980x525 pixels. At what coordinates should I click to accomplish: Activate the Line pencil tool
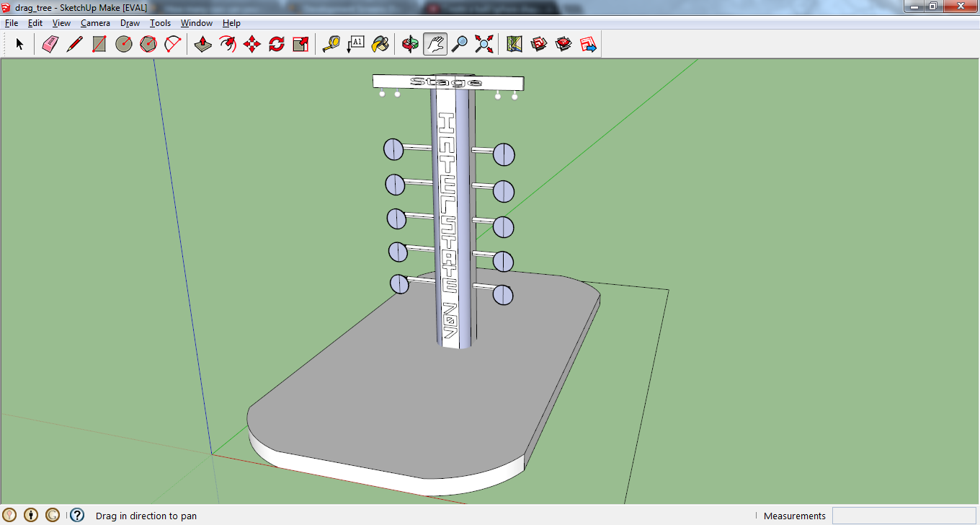(x=74, y=44)
